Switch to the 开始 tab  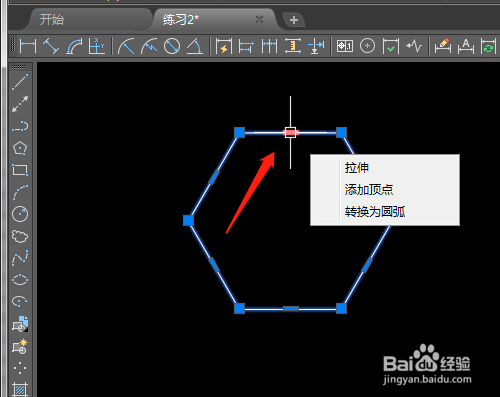(52, 20)
